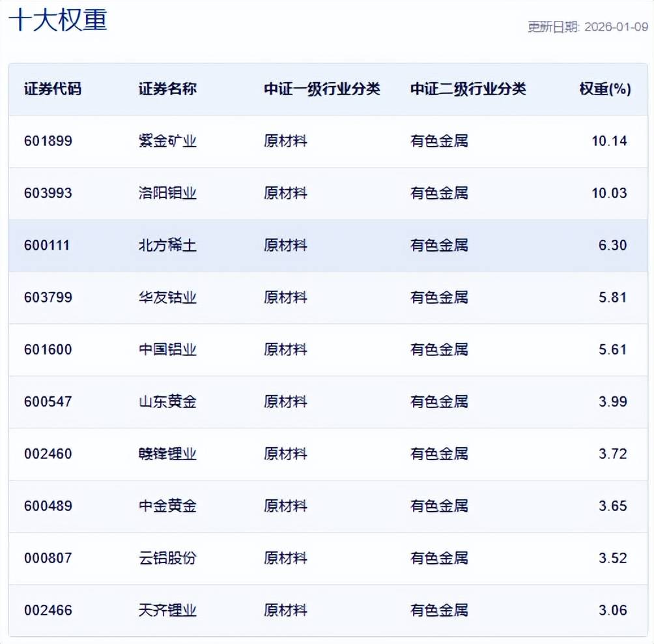Viewport: 654px width, 644px height.
Task: Open the 华友钴业 stock name
Action: (x=167, y=297)
